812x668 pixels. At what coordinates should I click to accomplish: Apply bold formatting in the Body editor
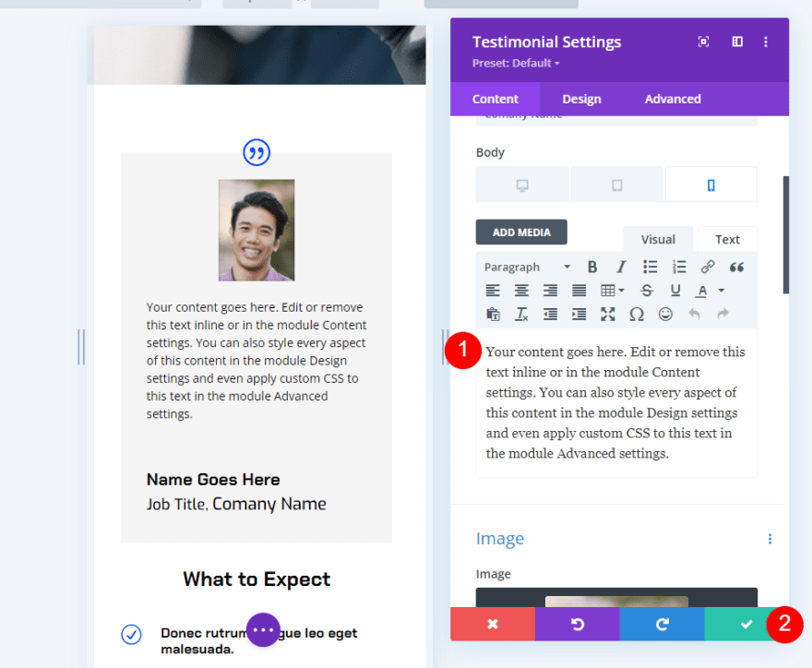pos(592,267)
